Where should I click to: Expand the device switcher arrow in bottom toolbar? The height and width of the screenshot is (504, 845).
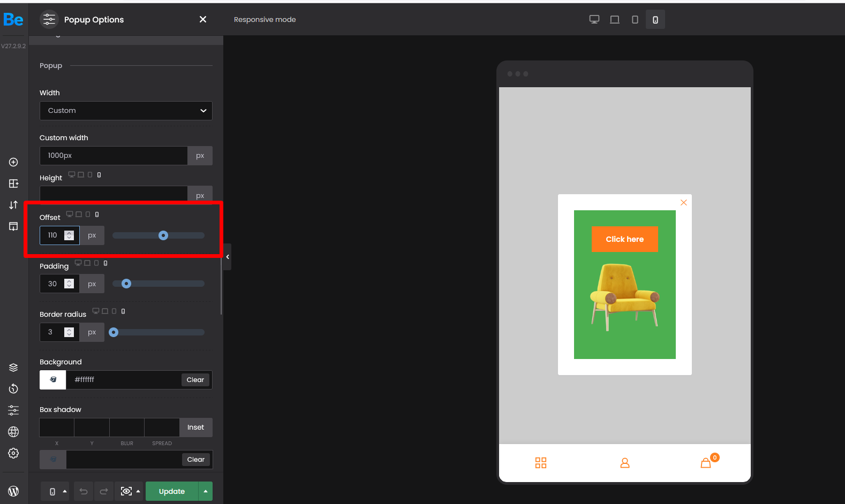coord(65,491)
